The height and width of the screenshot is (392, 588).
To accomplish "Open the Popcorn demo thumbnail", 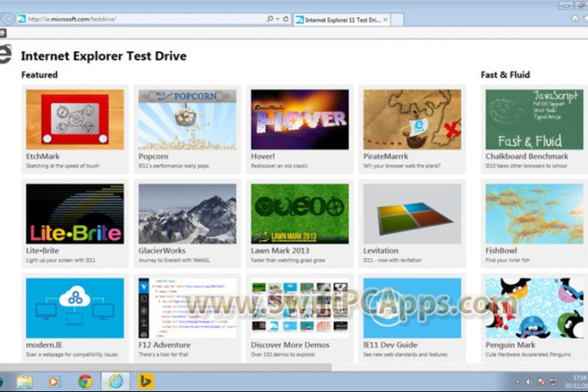I will coord(187,119).
